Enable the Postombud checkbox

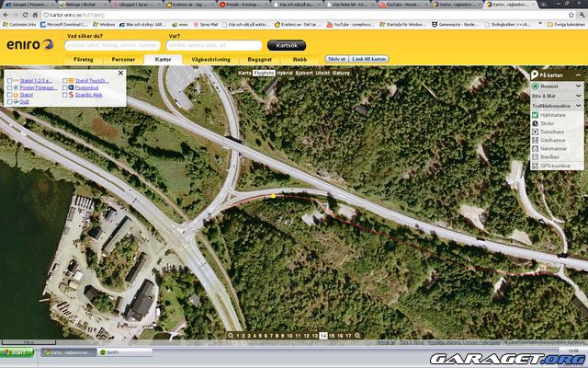click(66, 87)
